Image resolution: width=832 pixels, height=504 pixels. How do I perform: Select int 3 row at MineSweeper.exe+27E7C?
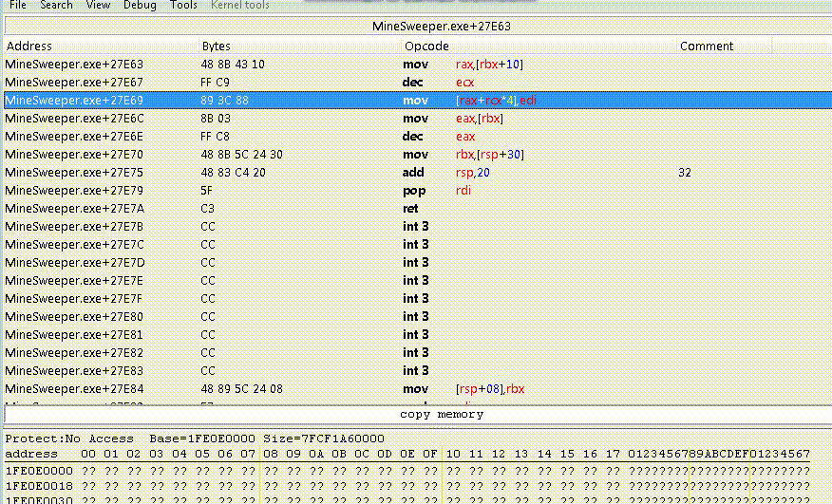pos(418,245)
